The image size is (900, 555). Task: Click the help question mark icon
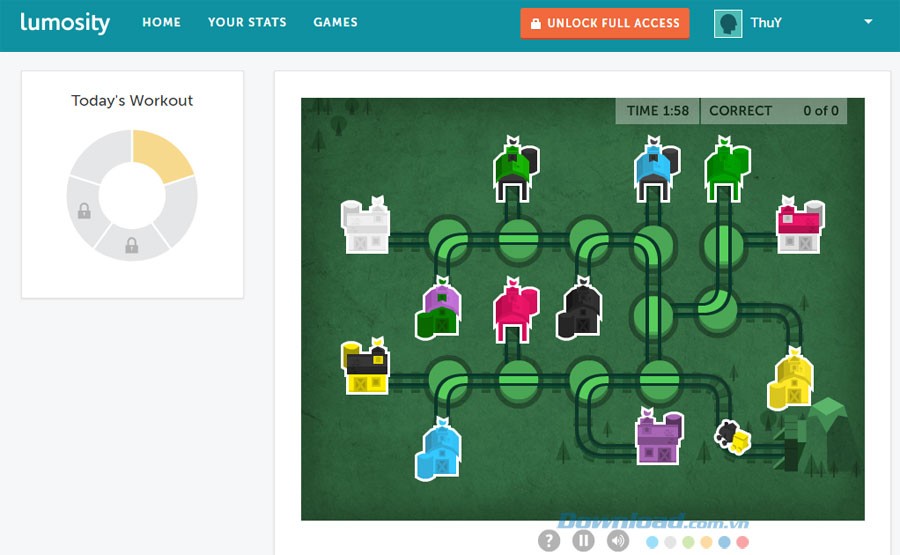pos(549,541)
